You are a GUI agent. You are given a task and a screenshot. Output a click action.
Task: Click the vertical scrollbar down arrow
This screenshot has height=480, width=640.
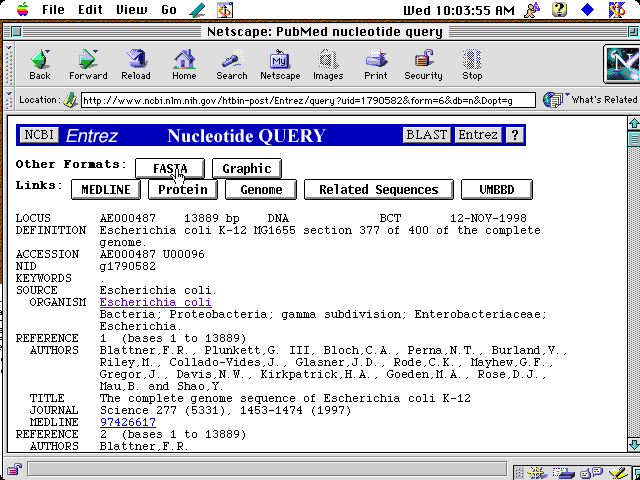[x=632, y=445]
